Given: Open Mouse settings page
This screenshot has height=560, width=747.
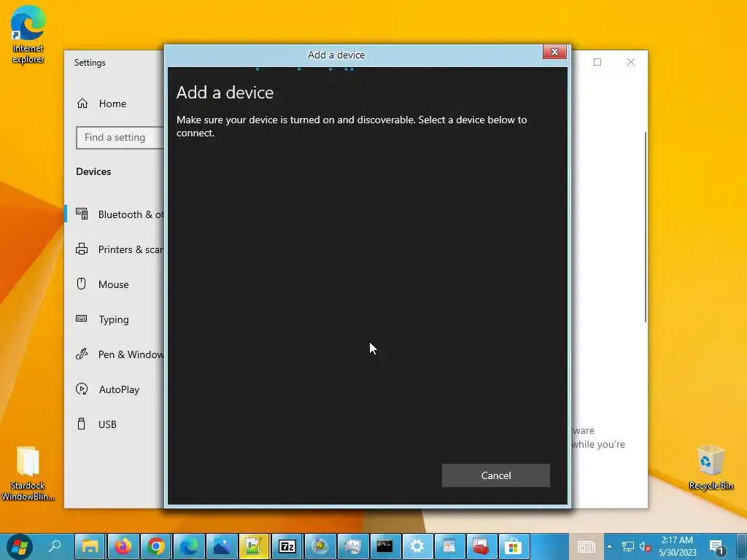Looking at the screenshot, I should click(x=115, y=284).
